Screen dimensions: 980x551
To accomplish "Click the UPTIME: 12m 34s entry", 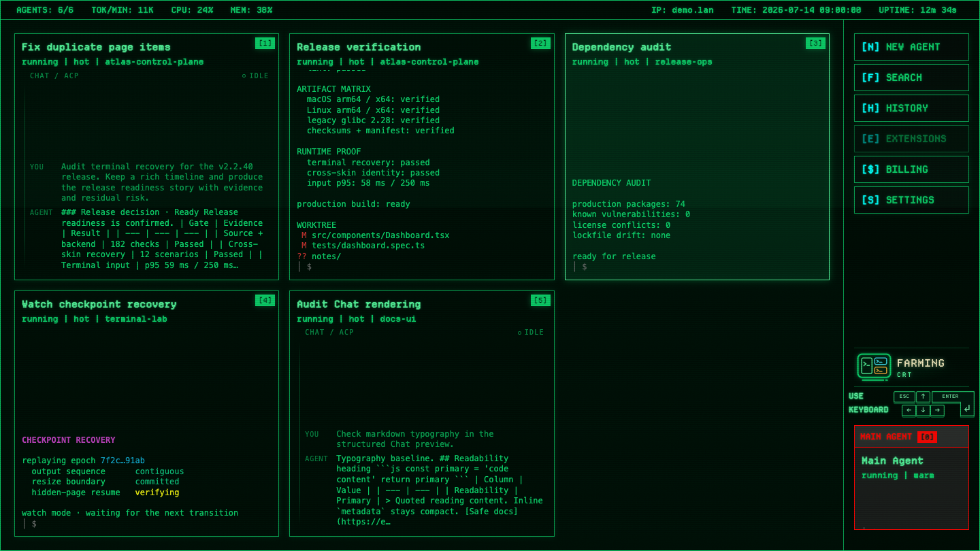I will click(917, 10).
